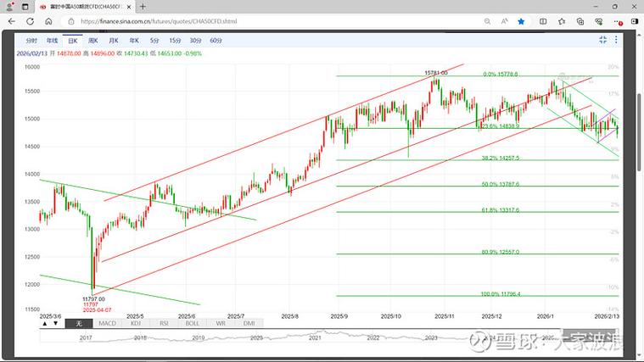Reload the page with refresh icon
This screenshot has width=644, height=362.
30,21
